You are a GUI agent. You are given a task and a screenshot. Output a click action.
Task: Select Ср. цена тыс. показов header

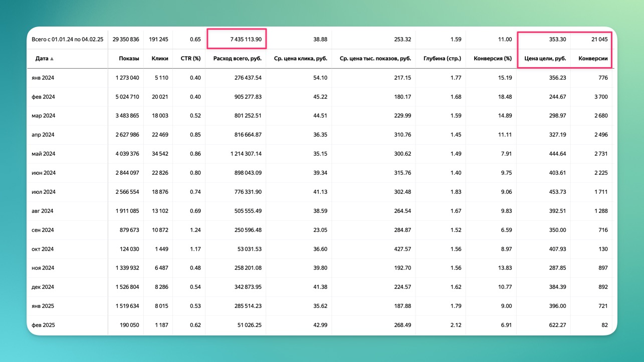point(375,59)
